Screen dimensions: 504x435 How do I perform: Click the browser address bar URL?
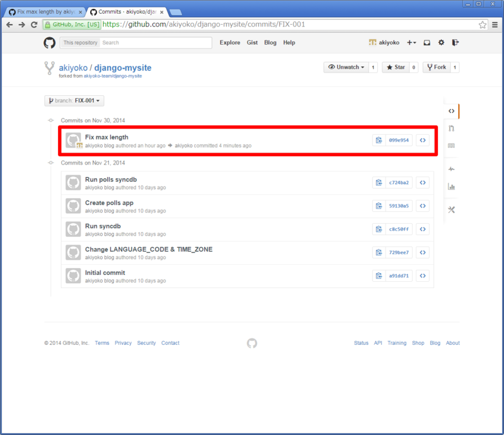click(x=203, y=25)
